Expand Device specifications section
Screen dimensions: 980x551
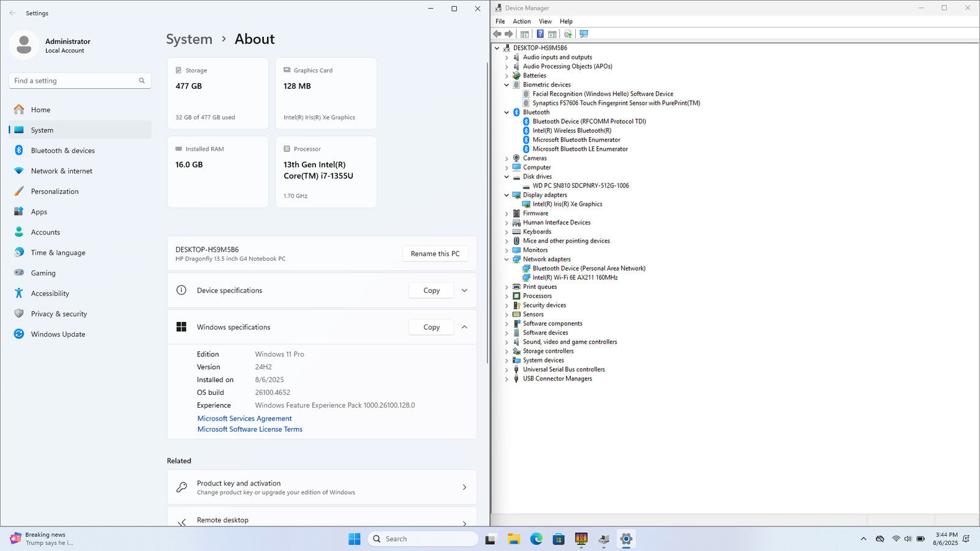[464, 290]
